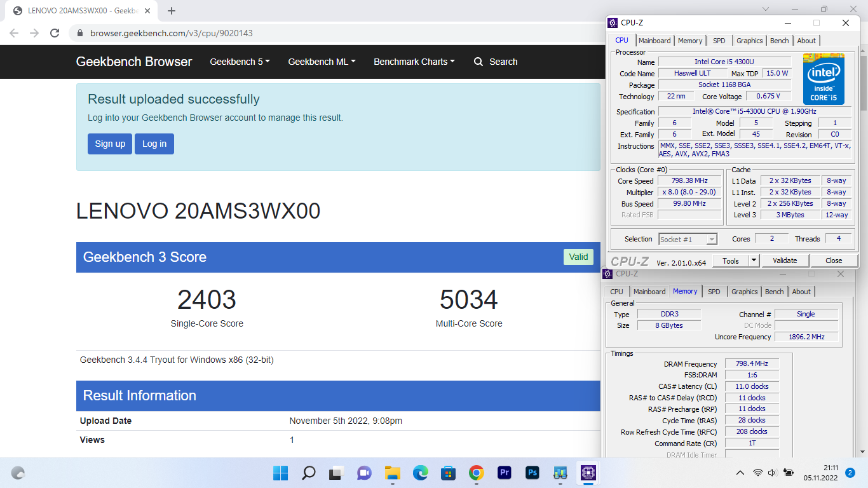Reload the Geekbench page in Chrome

pos(55,33)
